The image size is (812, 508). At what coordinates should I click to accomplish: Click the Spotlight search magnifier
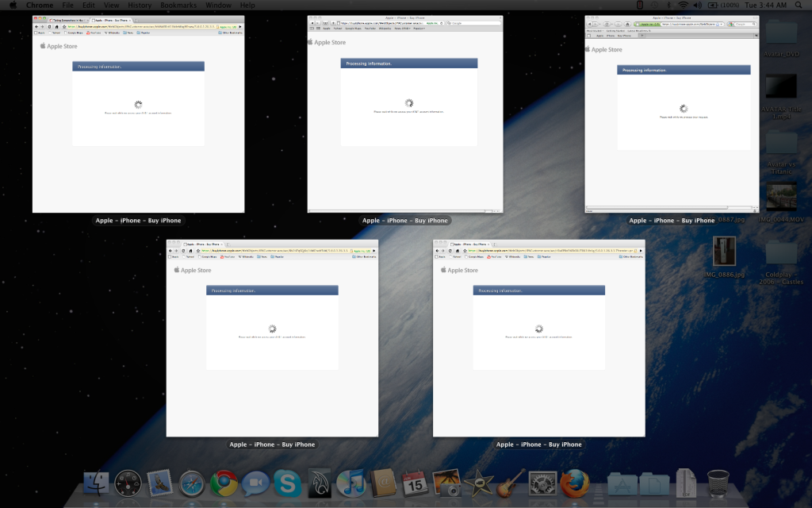coord(799,6)
